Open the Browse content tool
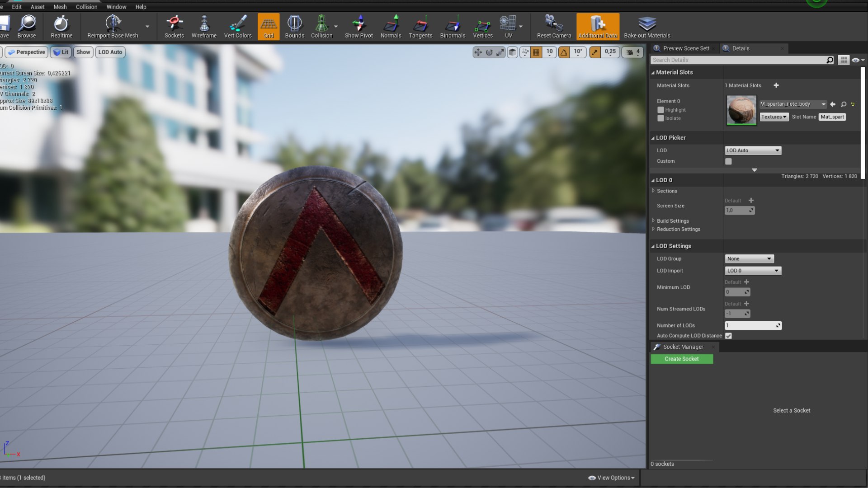The image size is (868, 488). pyautogui.click(x=27, y=26)
